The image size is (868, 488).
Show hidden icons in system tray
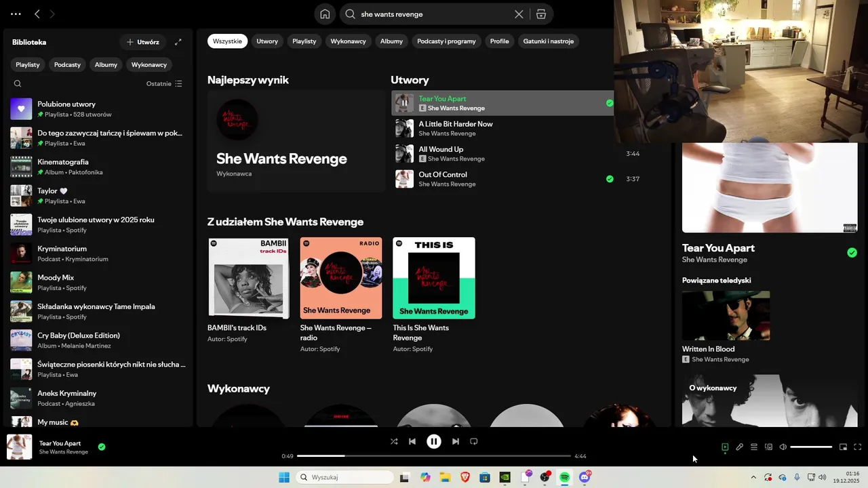point(753,478)
